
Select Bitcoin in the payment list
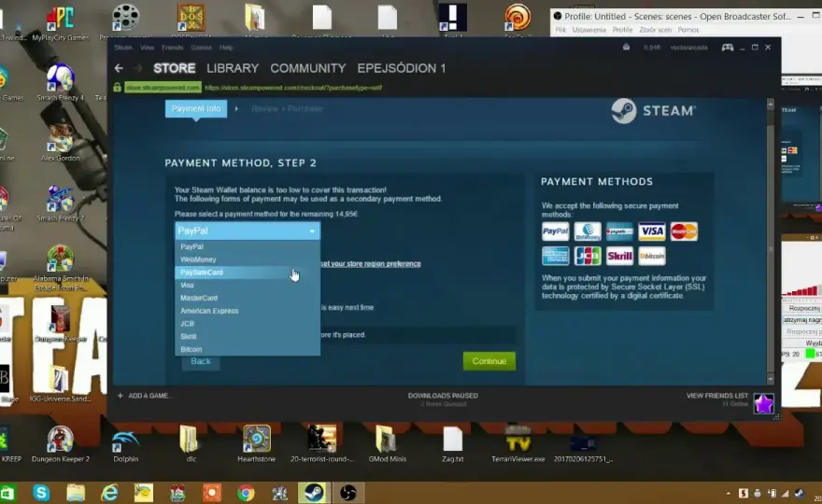pos(248,349)
